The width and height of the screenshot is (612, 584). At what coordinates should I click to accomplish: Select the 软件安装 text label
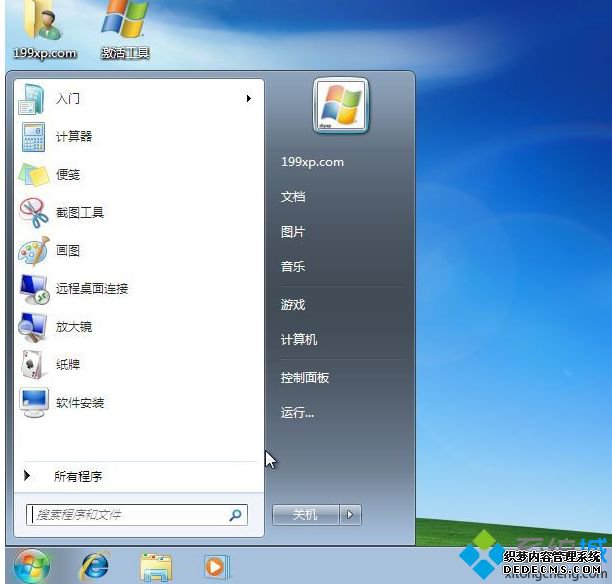tap(80, 402)
